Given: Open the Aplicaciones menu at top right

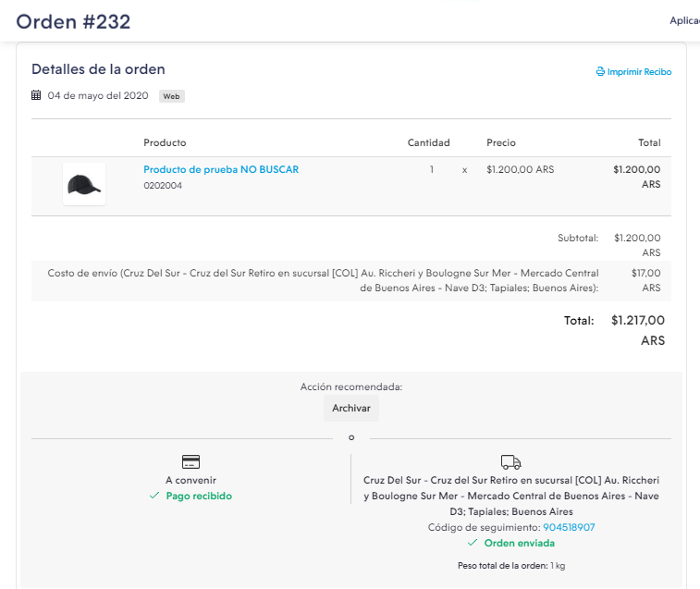Looking at the screenshot, I should (x=684, y=20).
